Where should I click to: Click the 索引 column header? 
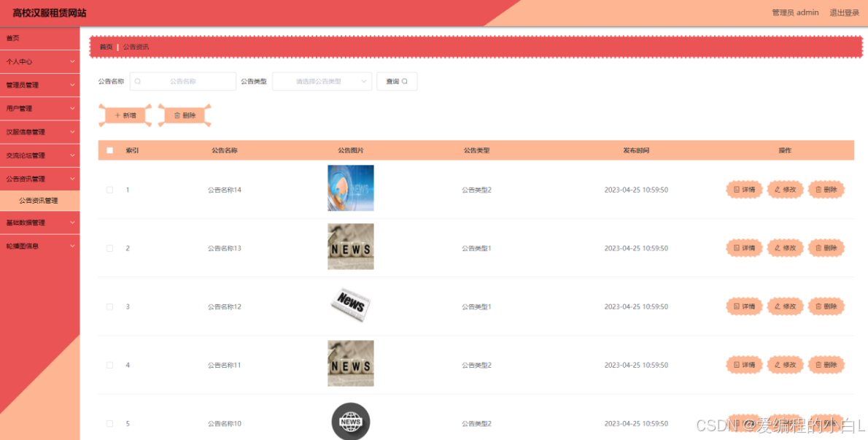132,150
